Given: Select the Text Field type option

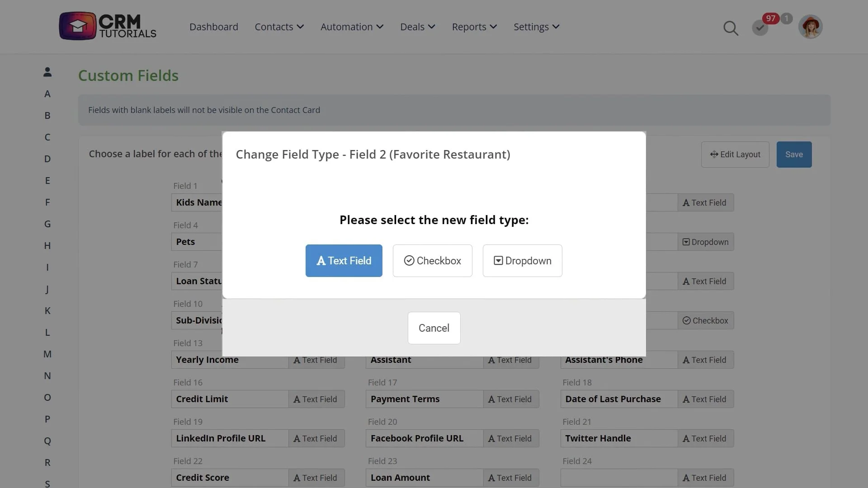Looking at the screenshot, I should point(344,261).
